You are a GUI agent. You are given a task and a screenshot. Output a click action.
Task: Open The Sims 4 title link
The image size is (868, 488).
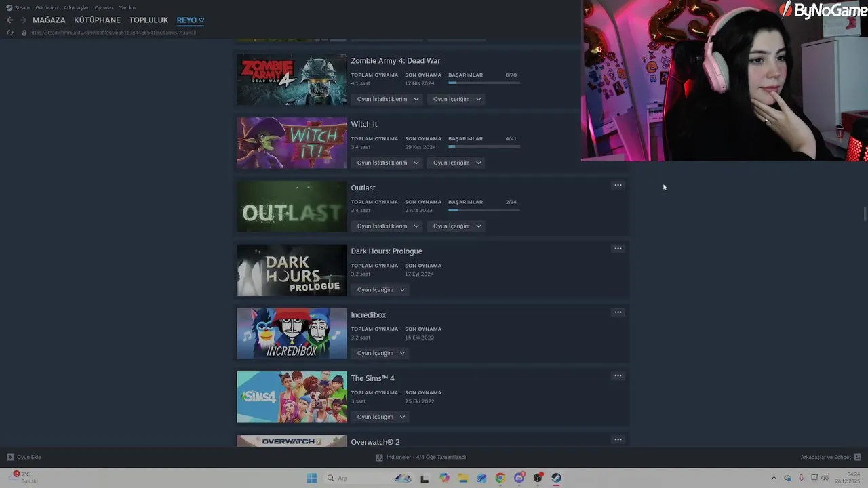coord(372,378)
